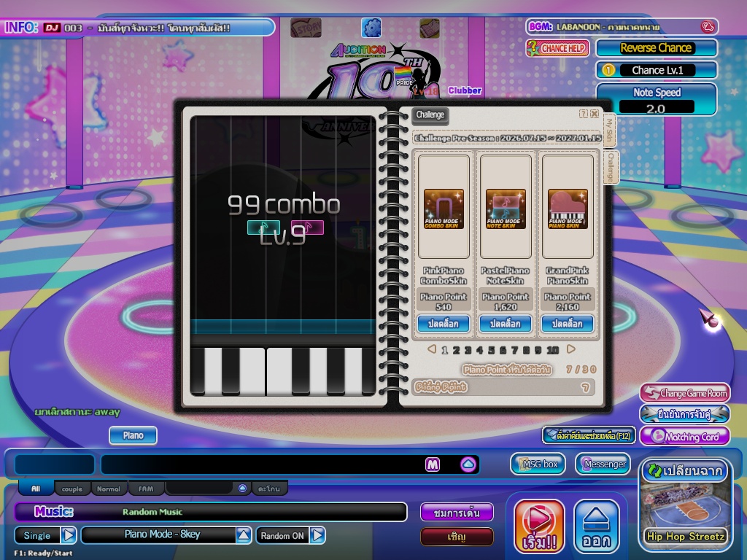This screenshot has height=560, width=747.
Task: Click the Change Game Room button
Action: point(684,393)
